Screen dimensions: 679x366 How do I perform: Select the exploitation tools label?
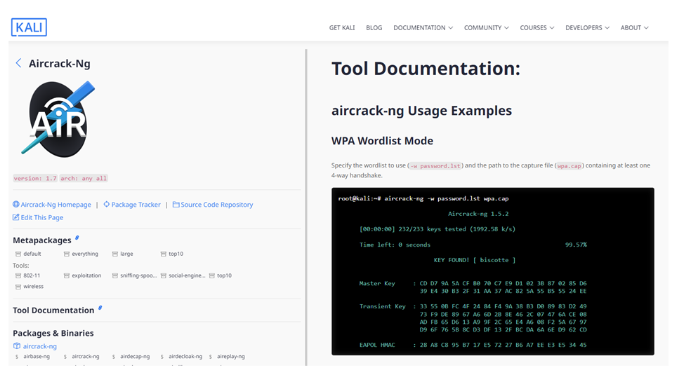coord(86,275)
